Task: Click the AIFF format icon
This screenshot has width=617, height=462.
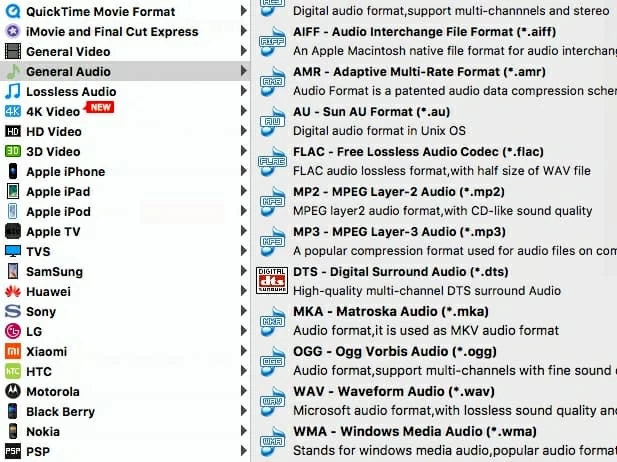Action: 272,41
